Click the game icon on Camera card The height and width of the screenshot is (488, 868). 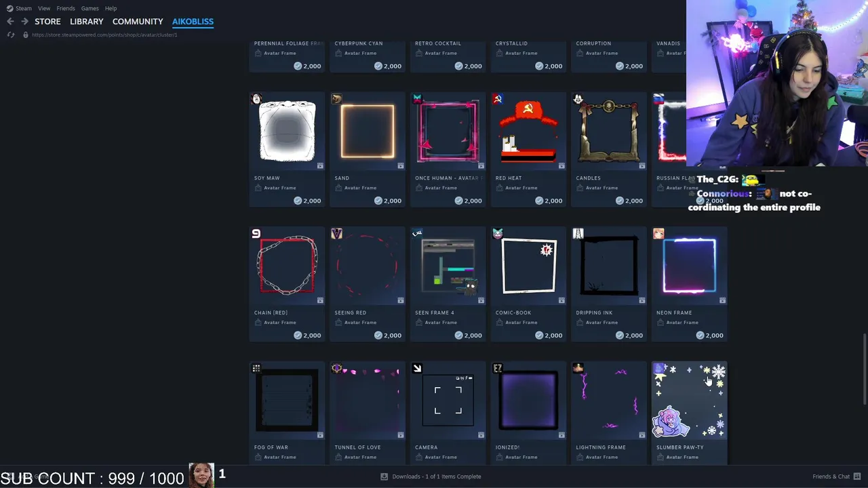pos(417,368)
